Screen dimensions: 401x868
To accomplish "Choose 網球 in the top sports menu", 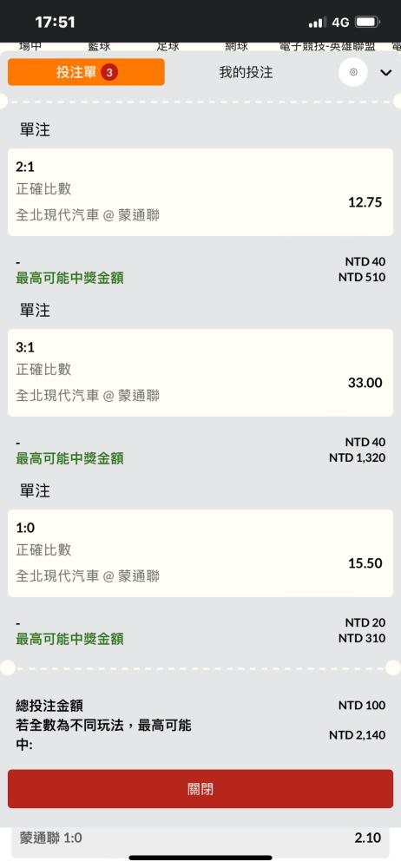I will (x=236, y=47).
